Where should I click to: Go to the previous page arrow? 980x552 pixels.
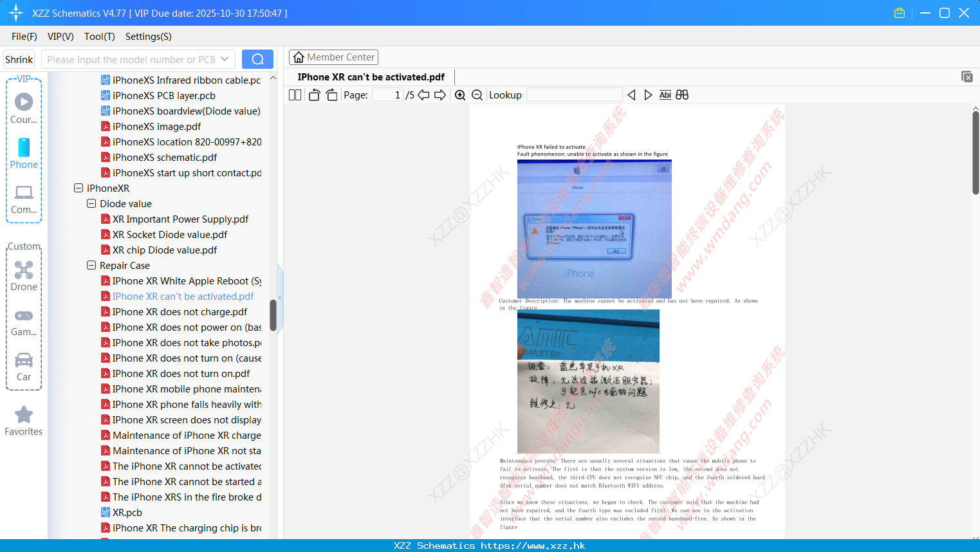pyautogui.click(x=423, y=95)
